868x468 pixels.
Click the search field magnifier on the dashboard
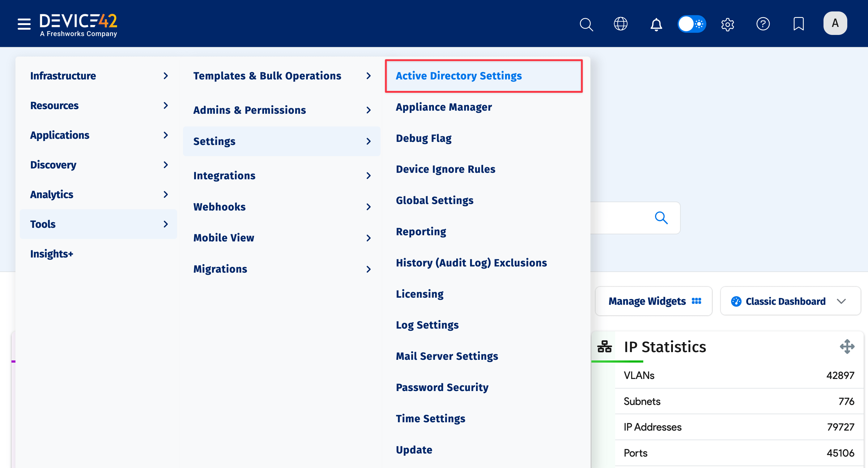point(662,218)
